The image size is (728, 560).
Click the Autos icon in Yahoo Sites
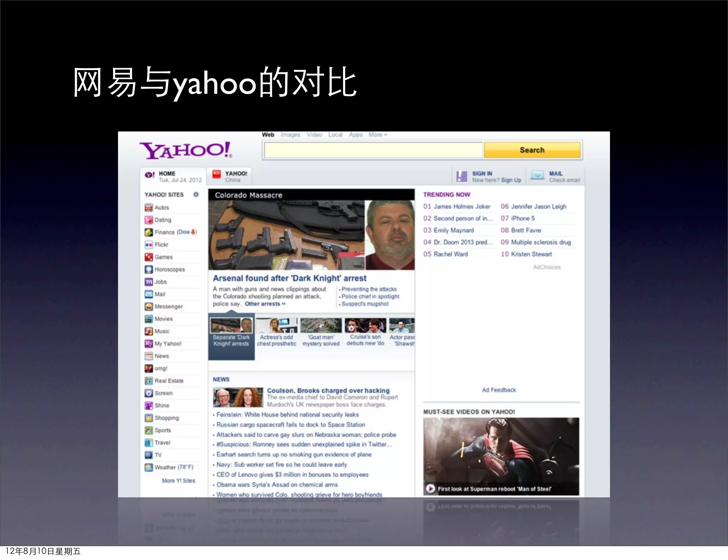pyautogui.click(x=149, y=208)
